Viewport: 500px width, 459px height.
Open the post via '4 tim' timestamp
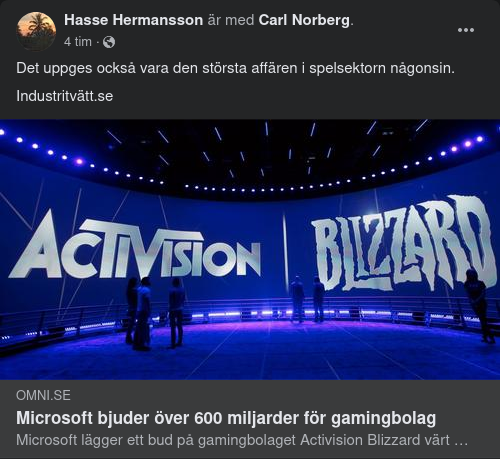[x=78, y=42]
